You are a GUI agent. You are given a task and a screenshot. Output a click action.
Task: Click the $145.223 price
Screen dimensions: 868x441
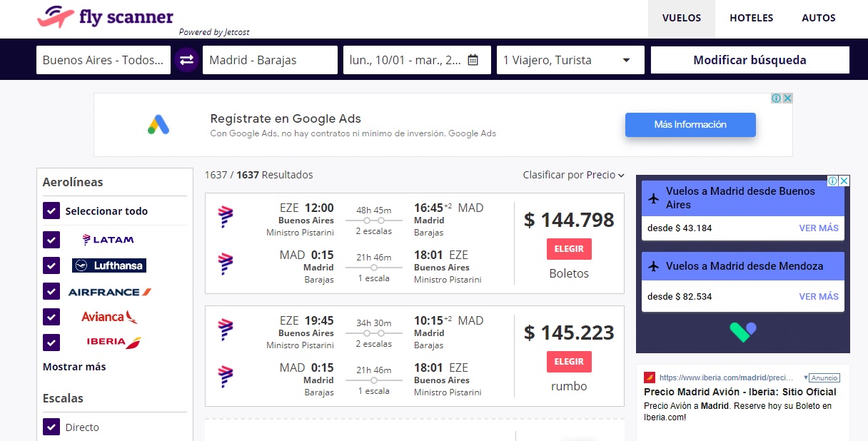click(569, 333)
